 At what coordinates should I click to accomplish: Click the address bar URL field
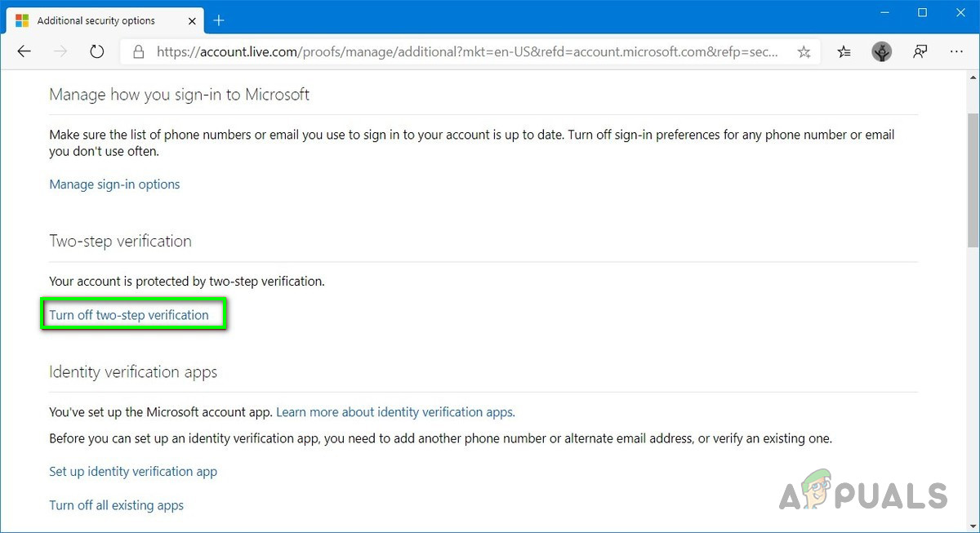[465, 51]
